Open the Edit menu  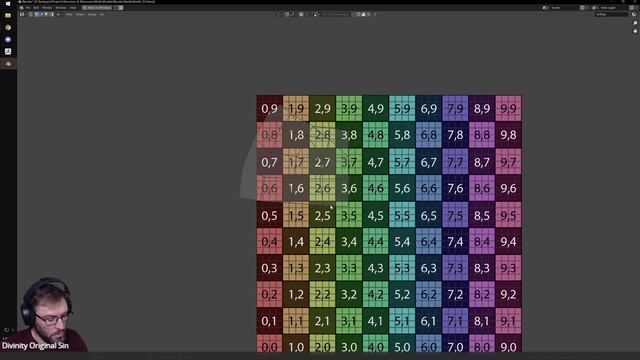tap(36, 8)
